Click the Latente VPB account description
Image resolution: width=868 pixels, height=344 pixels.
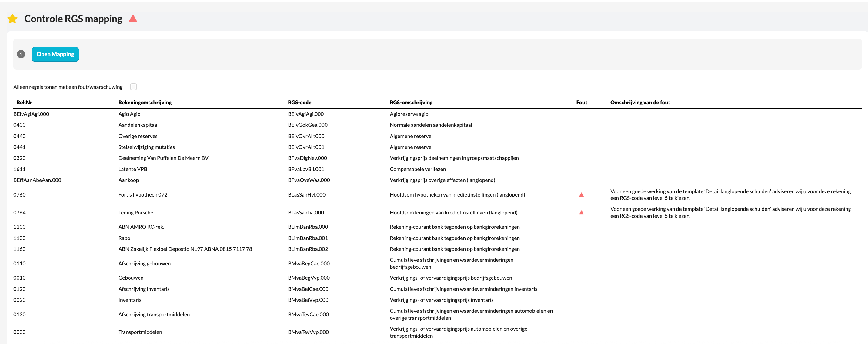pos(133,169)
